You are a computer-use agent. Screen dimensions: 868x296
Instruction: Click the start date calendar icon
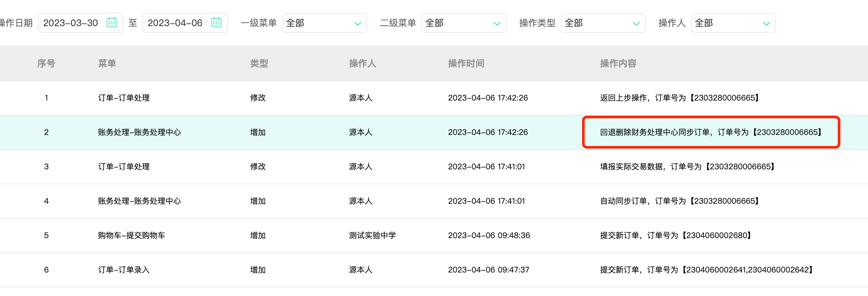point(112,23)
